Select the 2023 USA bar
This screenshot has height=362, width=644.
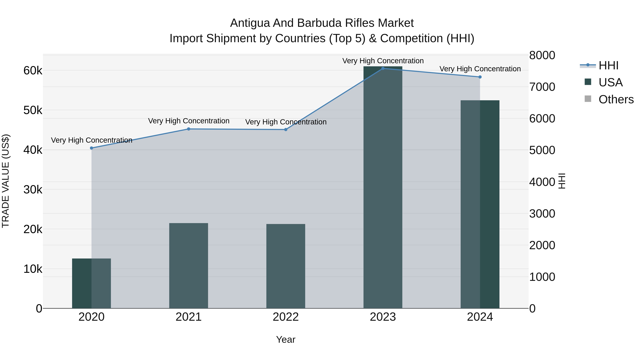383,187
